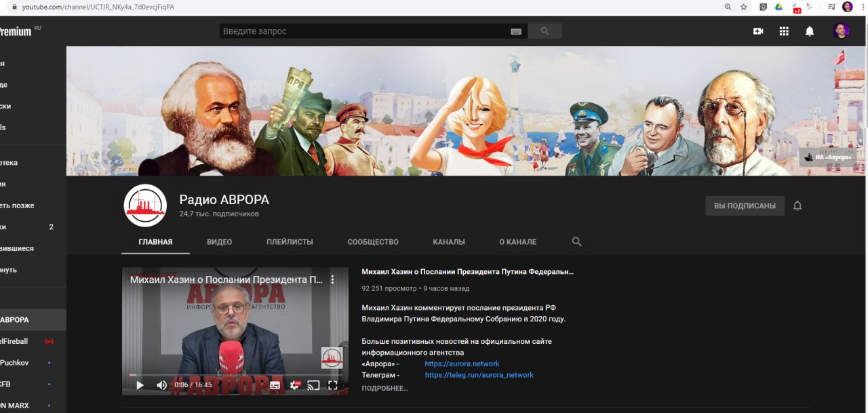Open the Chrome three-dot menu
Viewport: 868px width, 413px height.
[x=862, y=7]
